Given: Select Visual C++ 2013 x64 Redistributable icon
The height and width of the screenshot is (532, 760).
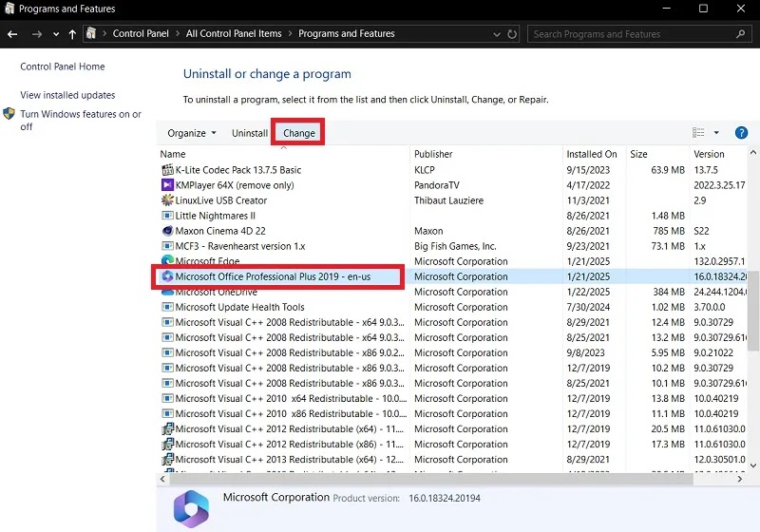Looking at the screenshot, I should tap(167, 459).
